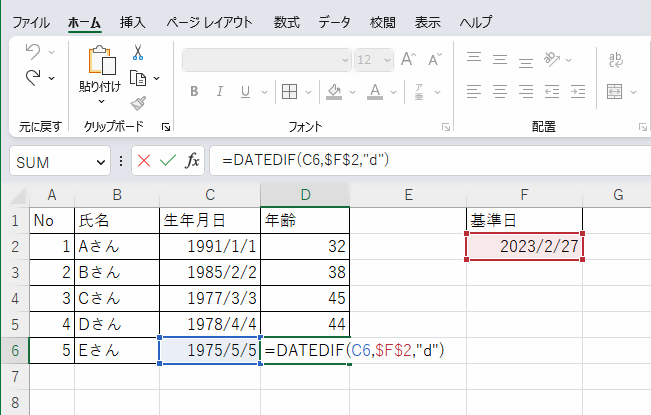Viewport: 651px width, 415px height.
Task: Click the Merge and Center icon
Action: click(x=614, y=91)
